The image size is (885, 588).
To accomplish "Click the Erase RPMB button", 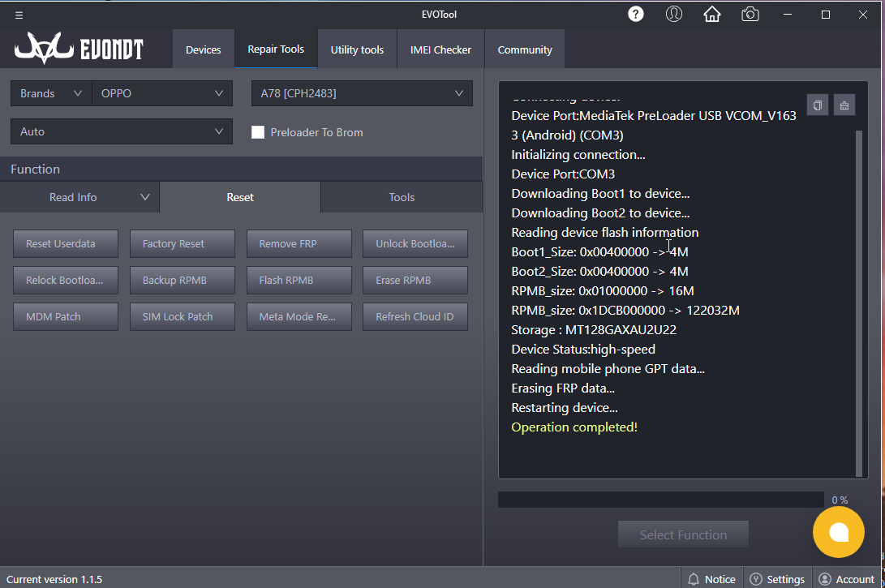I will tap(415, 281).
